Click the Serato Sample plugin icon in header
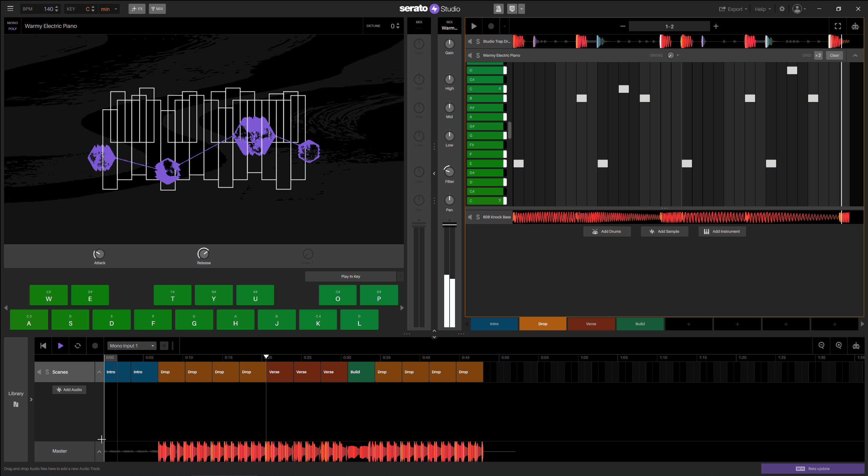The image size is (868, 476). 498,9
